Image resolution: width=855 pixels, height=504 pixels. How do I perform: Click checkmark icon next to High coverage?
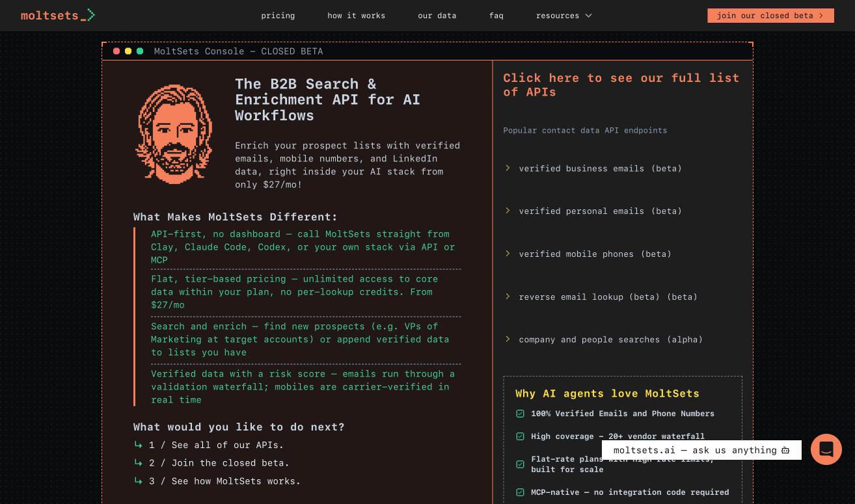(520, 436)
